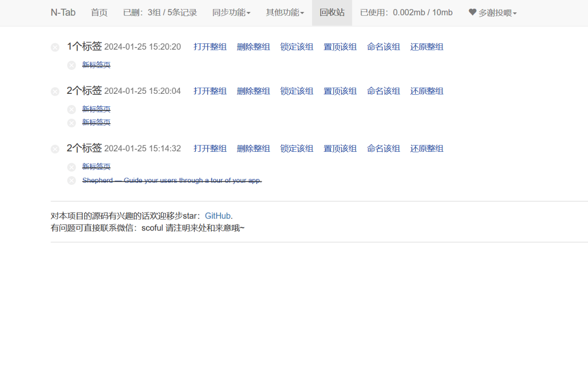This screenshot has width=588, height=368.
Task: Click the X icon next to 新标签页 under the first group
Action: (x=71, y=65)
